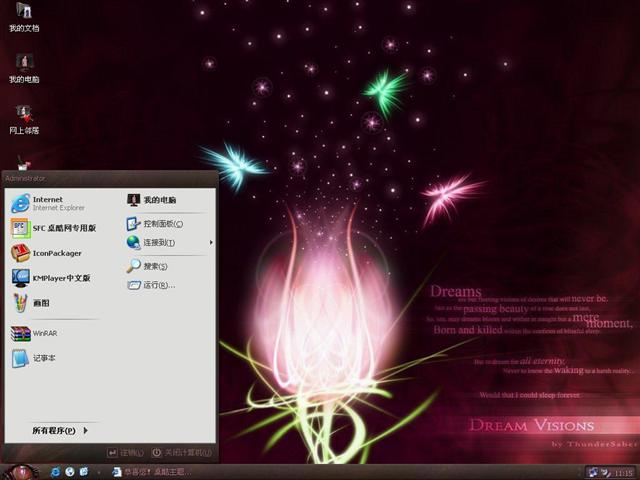Launch Internet Explorer from quick launch

pos(55,472)
